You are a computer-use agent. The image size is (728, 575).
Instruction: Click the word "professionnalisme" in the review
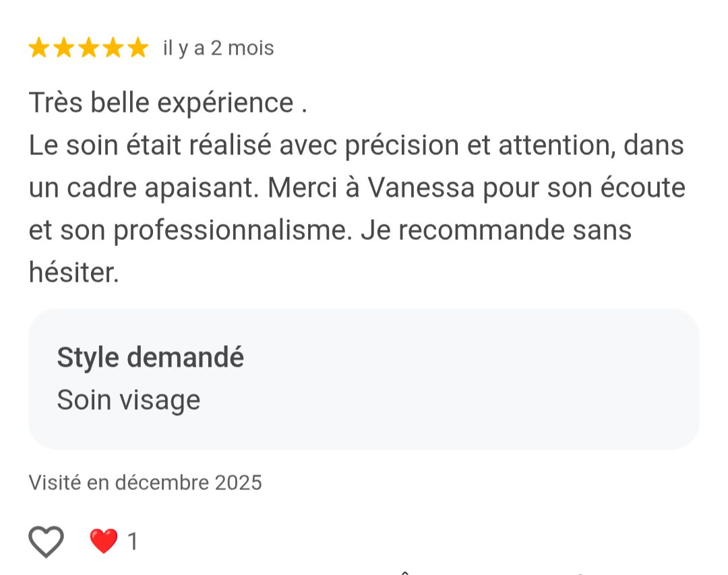coord(233,231)
